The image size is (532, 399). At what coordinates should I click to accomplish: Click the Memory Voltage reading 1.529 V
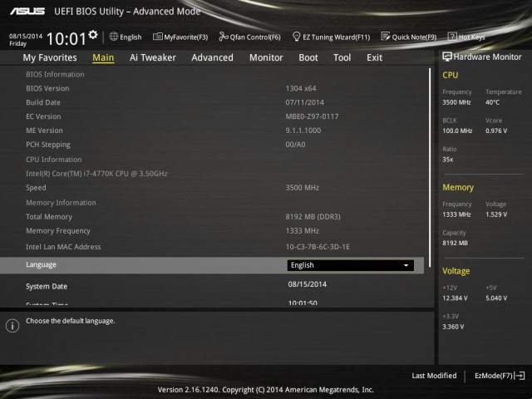(496, 214)
